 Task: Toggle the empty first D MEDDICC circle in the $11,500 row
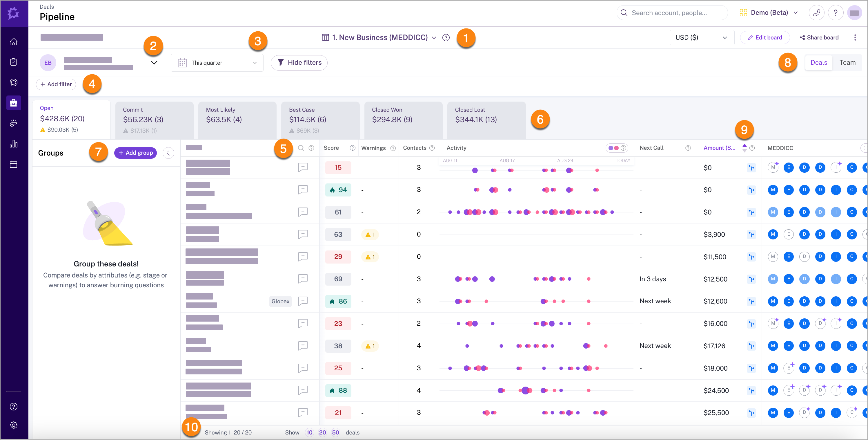click(x=804, y=257)
